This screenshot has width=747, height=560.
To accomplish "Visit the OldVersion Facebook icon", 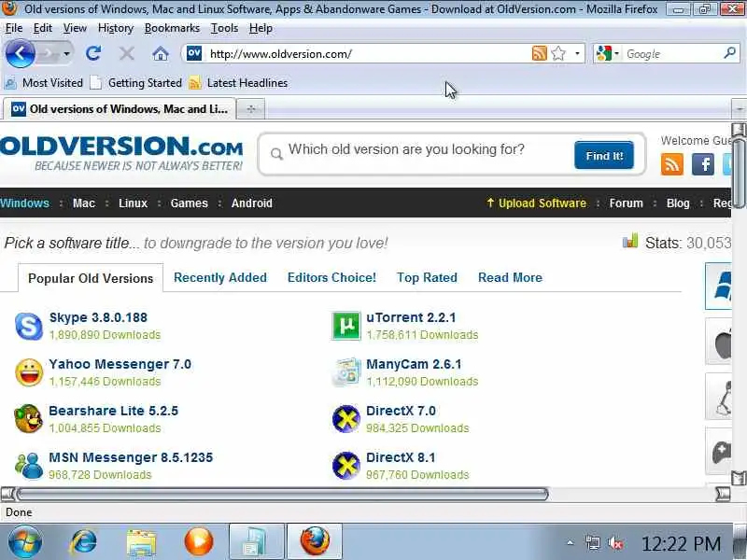I will pos(703,165).
